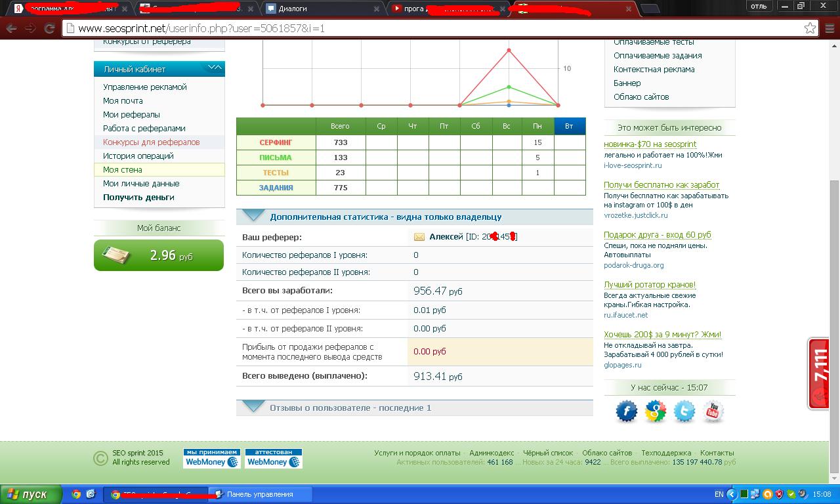Click the 'мы принимаем WebMoney' badge
The image size is (840, 504).
click(x=211, y=458)
